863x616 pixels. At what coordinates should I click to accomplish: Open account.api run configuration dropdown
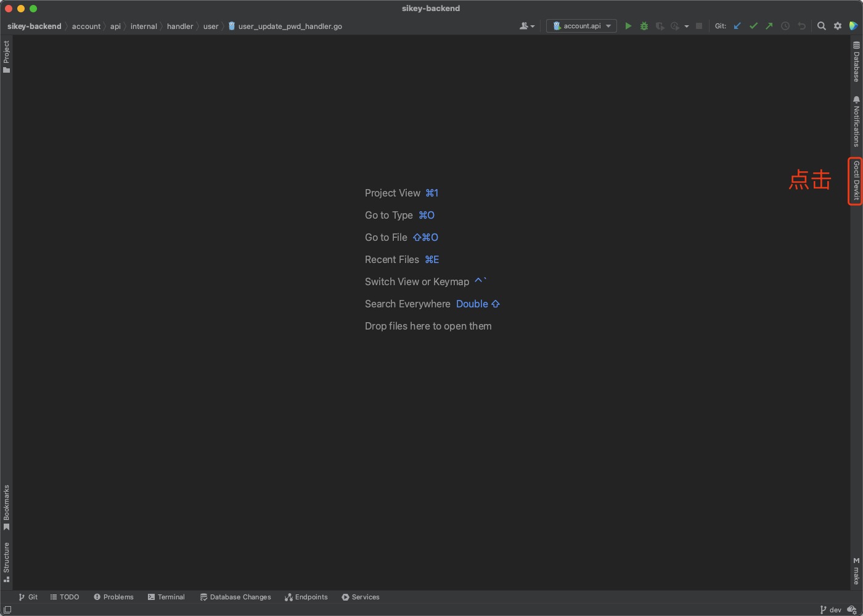(x=581, y=26)
